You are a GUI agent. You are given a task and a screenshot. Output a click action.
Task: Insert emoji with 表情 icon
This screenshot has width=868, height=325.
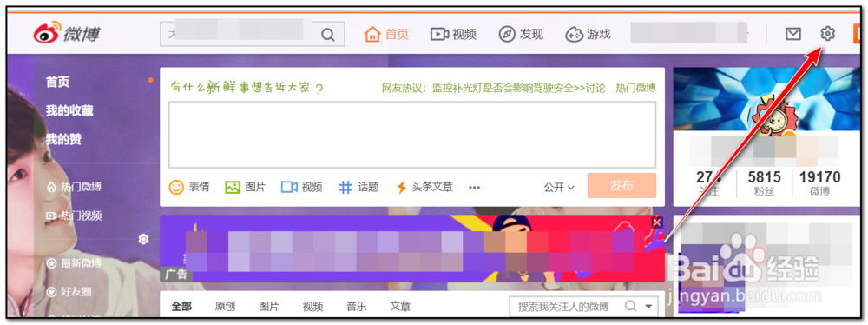point(189,188)
